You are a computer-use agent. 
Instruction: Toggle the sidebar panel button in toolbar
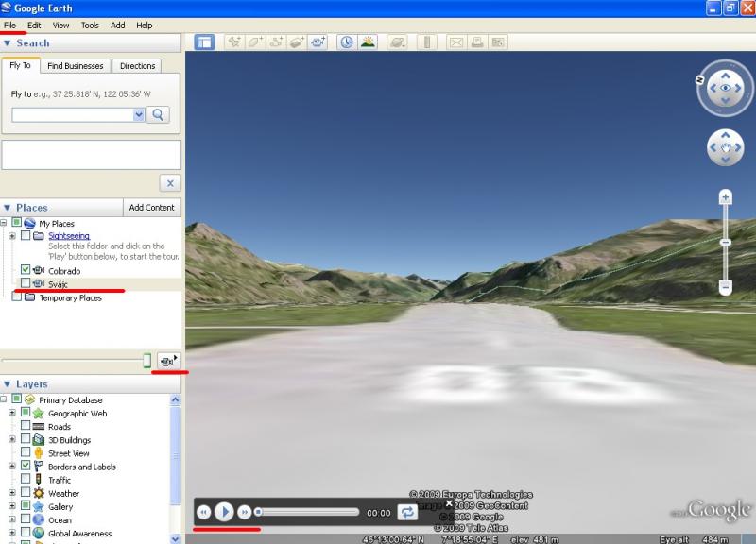(204, 42)
